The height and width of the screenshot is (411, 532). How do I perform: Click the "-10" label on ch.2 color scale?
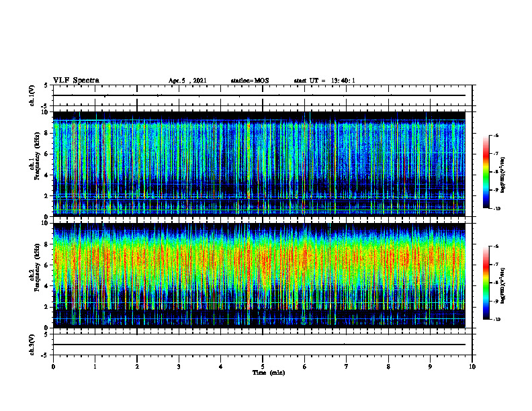[x=496, y=320]
